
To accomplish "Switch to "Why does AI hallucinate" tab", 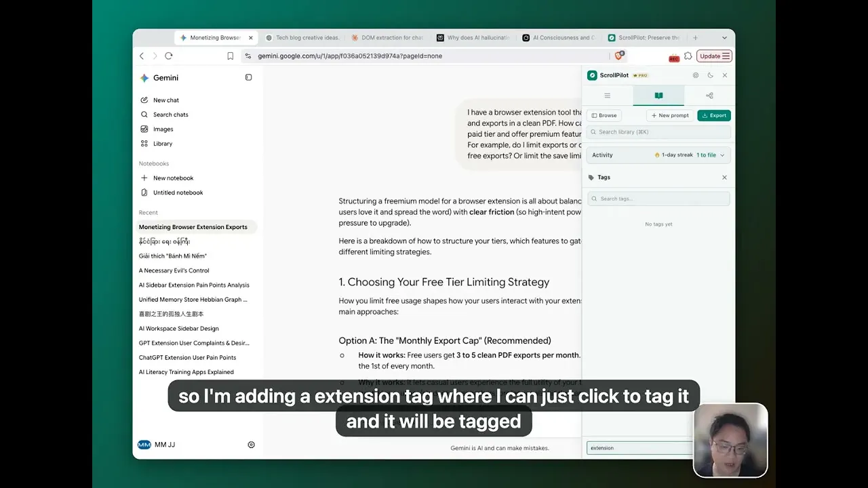I will click(x=473, y=38).
